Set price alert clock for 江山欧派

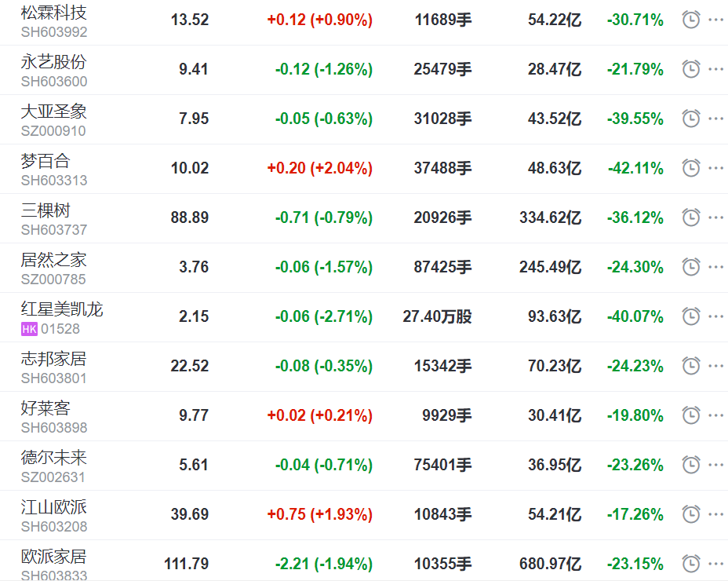click(x=691, y=514)
